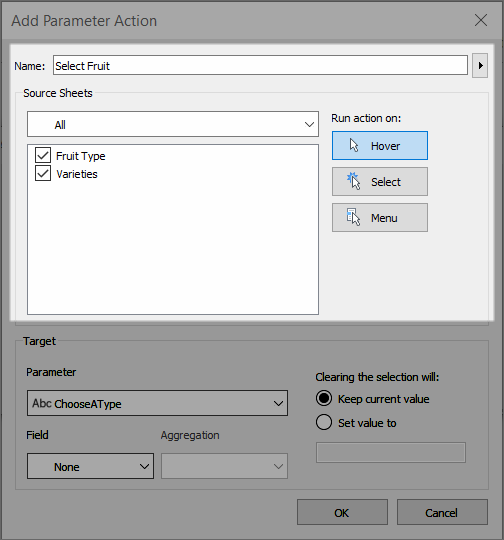
Task: Open the Source Sheets All dropdown
Action: pos(173,124)
